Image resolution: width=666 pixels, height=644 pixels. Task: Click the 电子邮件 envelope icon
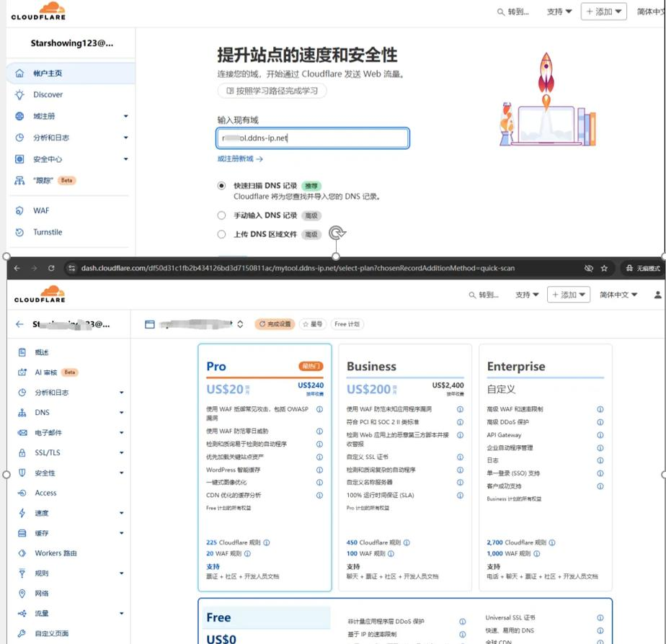click(22, 433)
